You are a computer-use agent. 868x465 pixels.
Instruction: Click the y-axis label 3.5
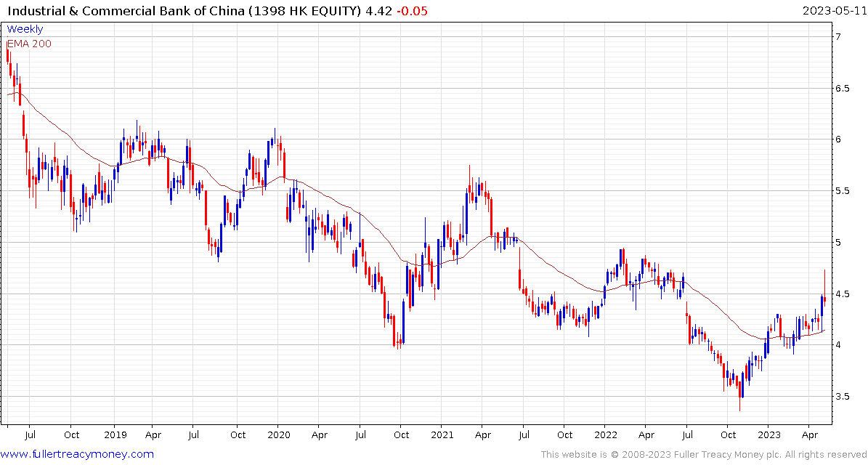(843, 397)
